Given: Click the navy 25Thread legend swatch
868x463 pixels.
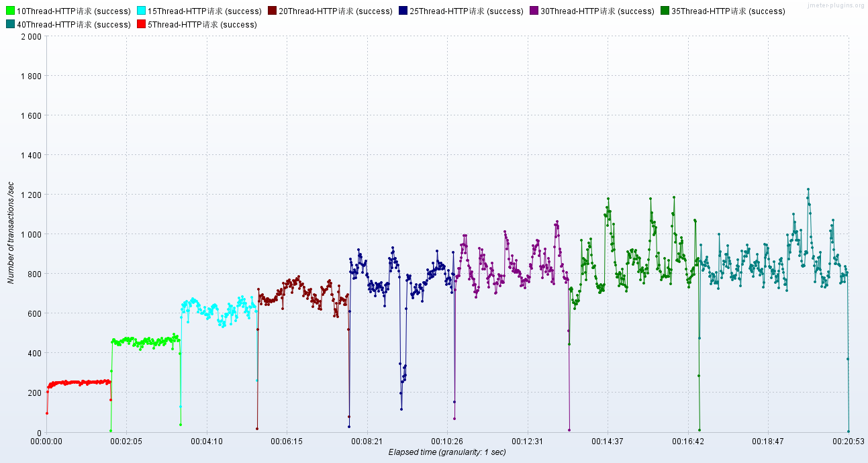Looking at the screenshot, I should [403, 11].
